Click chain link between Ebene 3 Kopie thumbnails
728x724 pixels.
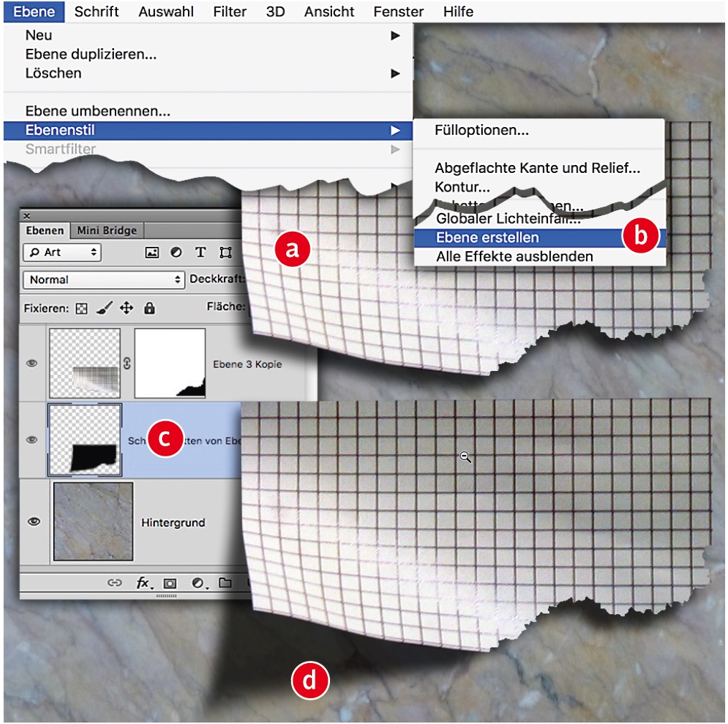coord(127,363)
